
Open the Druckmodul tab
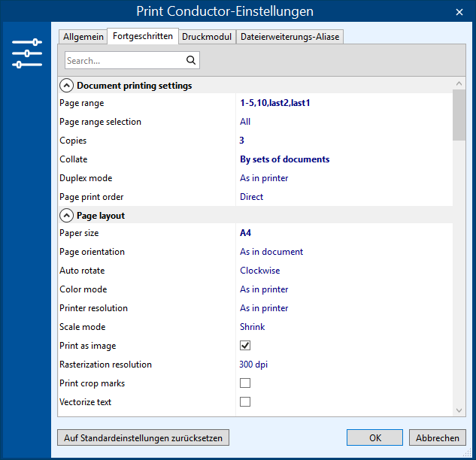click(207, 37)
